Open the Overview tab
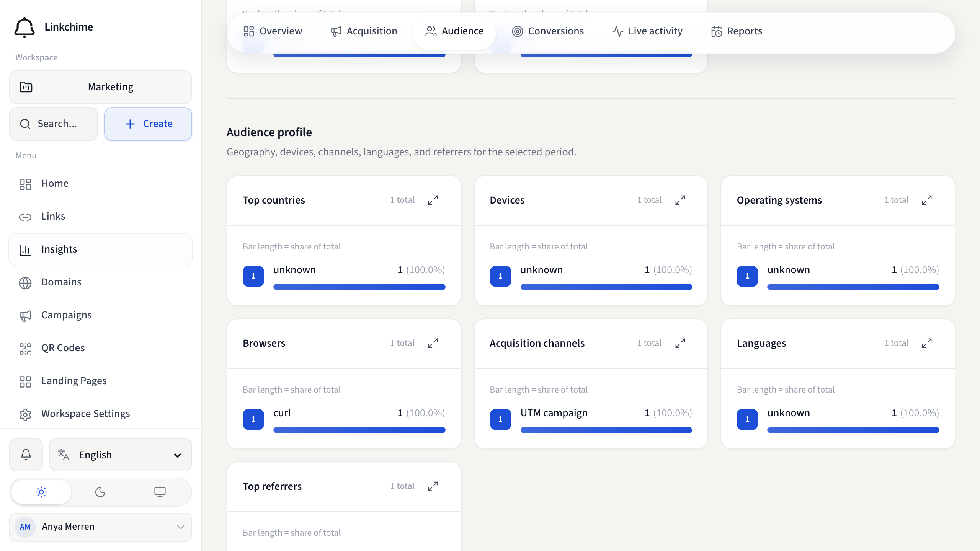 point(273,31)
